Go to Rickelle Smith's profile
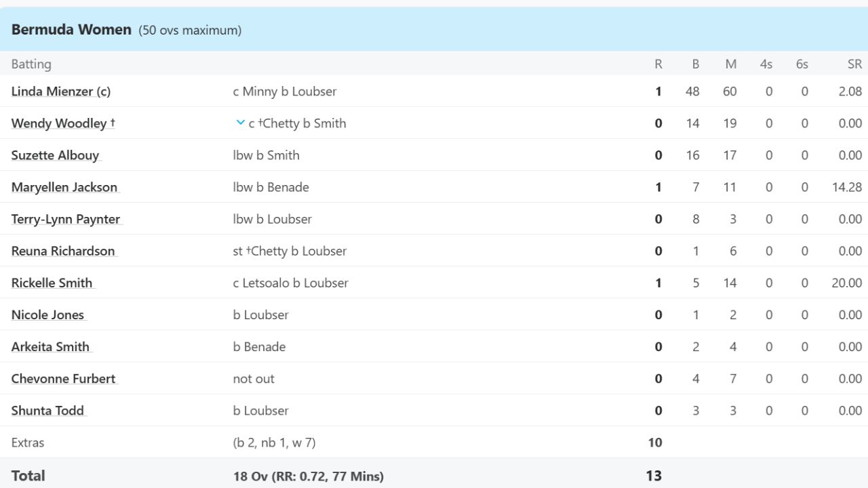 (x=52, y=283)
